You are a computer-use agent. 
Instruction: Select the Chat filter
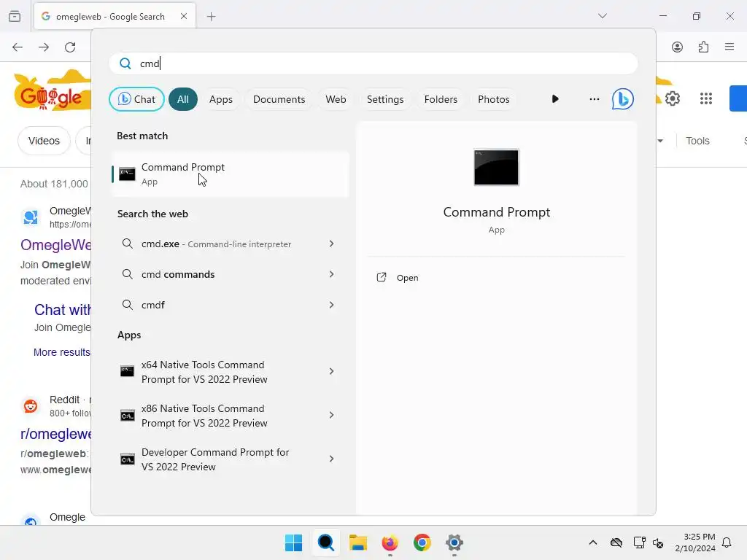136,99
